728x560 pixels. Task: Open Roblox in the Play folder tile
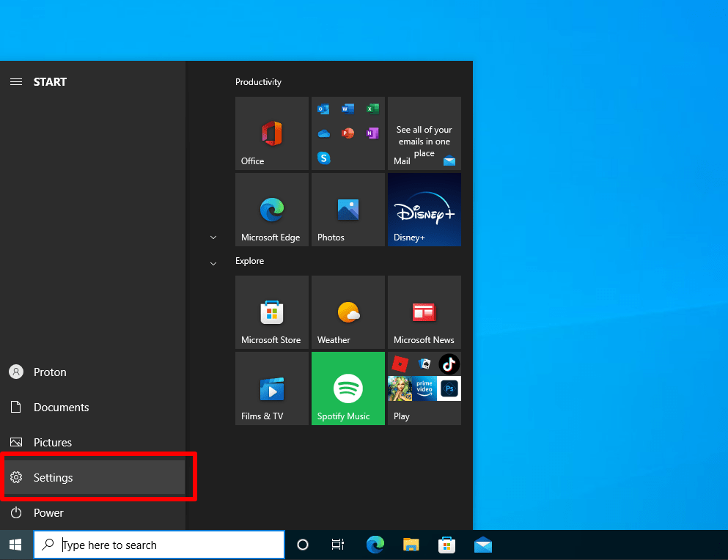click(x=400, y=364)
